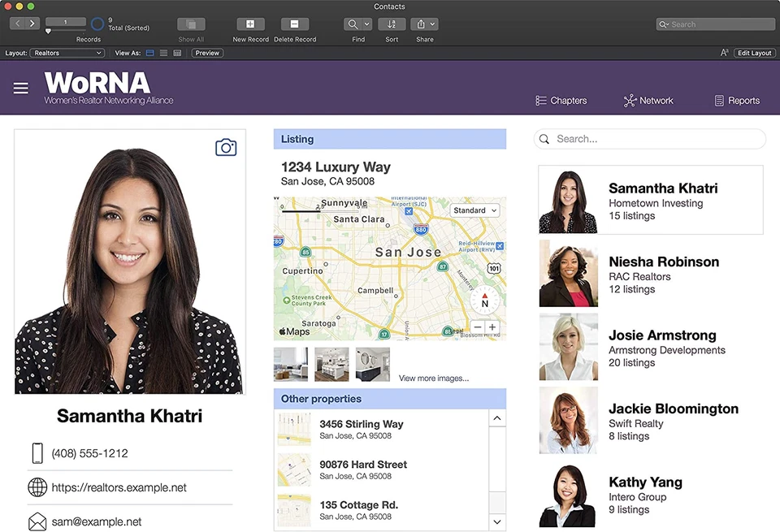Viewport: 780px width, 532px height.
Task: Open the toolbar Search options magnifier
Action: [664, 24]
